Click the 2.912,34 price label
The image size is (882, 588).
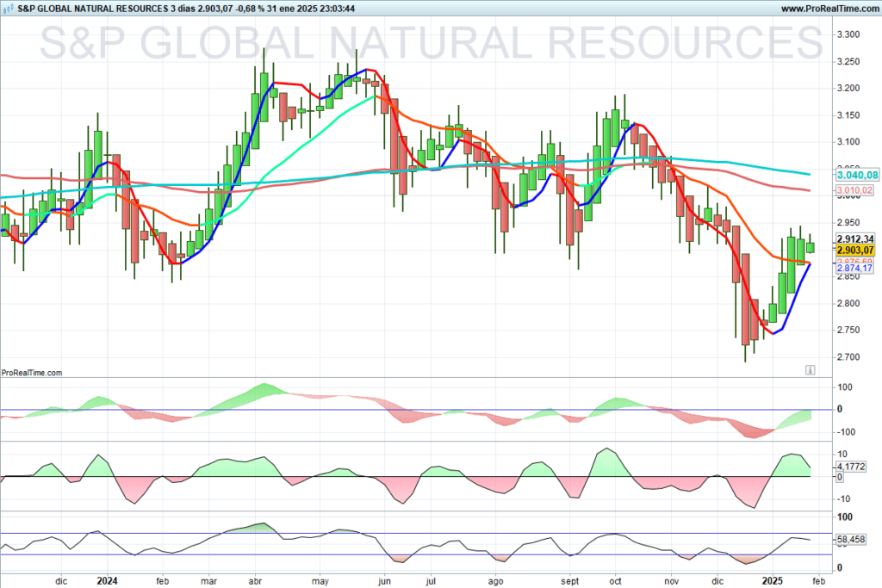point(855,239)
